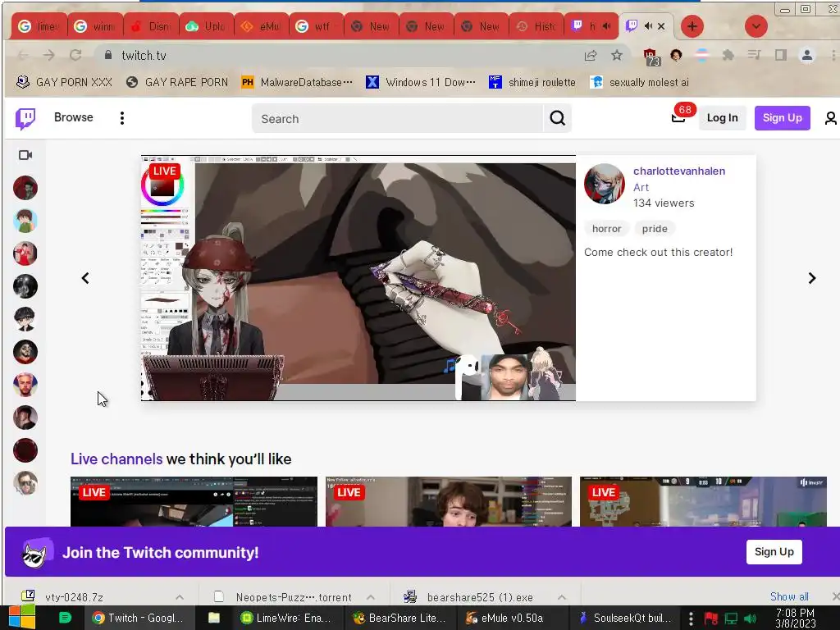
Task: Click the purple Sign Up button in header
Action: [782, 118]
